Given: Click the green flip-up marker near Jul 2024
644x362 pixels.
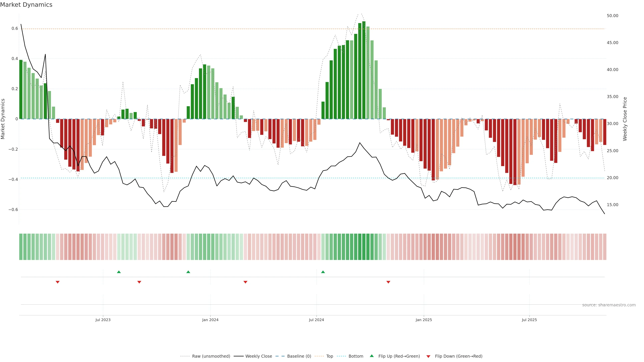Looking at the screenshot, I should click(323, 272).
